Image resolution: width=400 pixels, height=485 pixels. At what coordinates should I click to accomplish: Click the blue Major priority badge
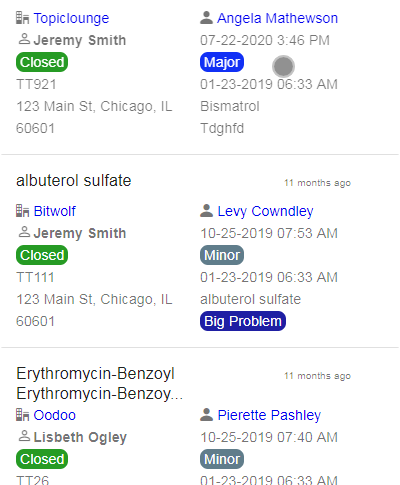[222, 62]
